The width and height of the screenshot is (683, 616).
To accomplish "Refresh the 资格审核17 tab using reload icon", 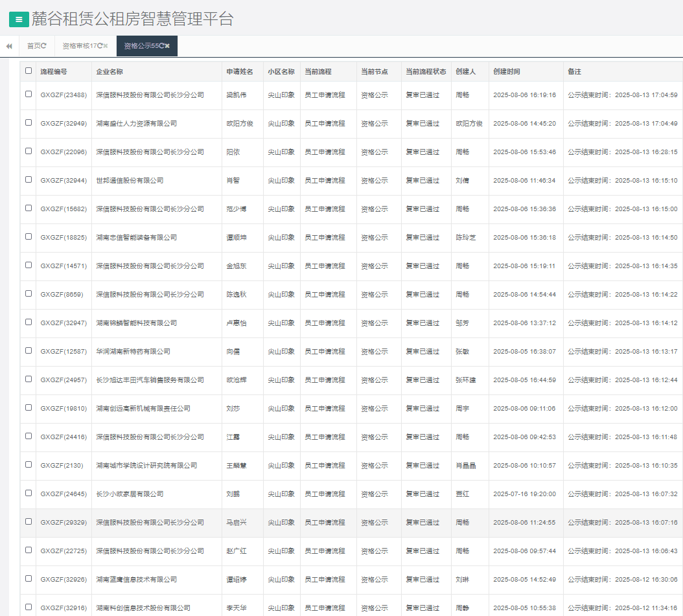I will pyautogui.click(x=99, y=46).
